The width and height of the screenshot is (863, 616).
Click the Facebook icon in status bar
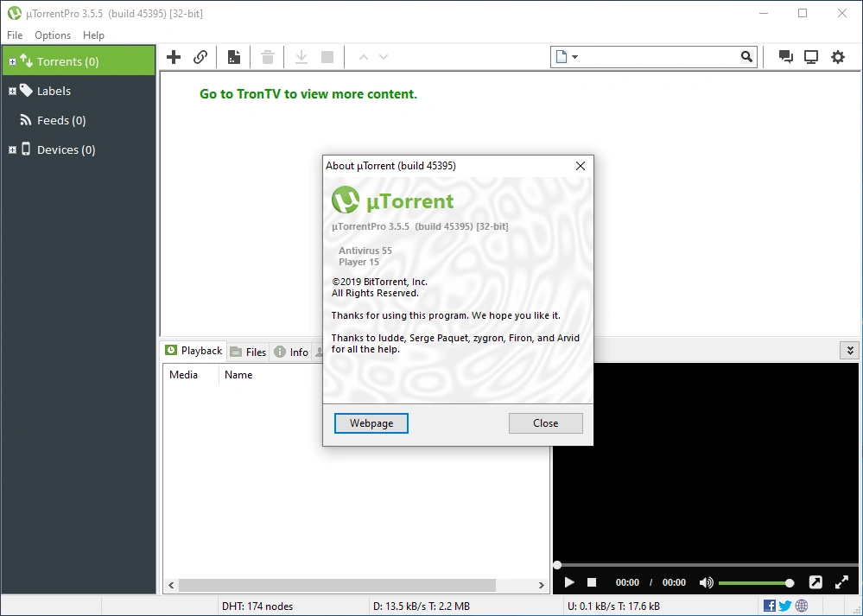(x=770, y=606)
